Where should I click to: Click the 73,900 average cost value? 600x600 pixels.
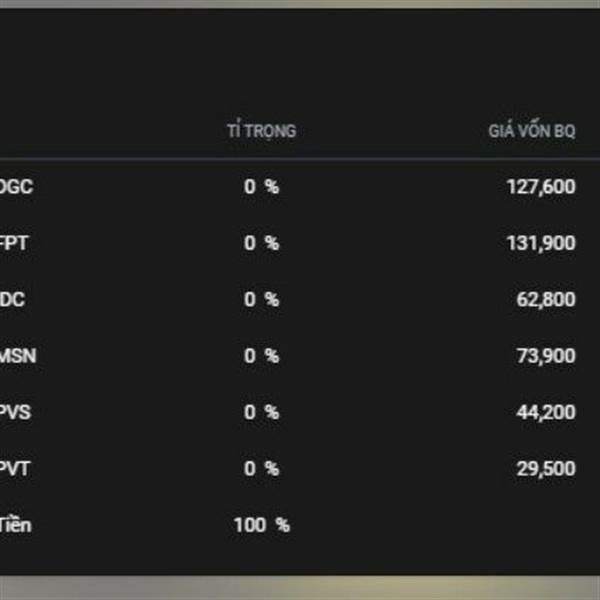[x=546, y=355]
